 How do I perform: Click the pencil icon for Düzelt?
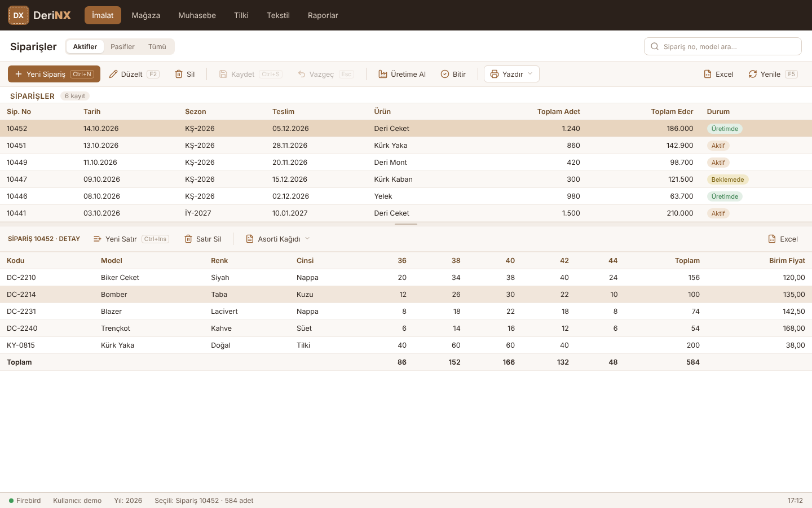click(113, 74)
